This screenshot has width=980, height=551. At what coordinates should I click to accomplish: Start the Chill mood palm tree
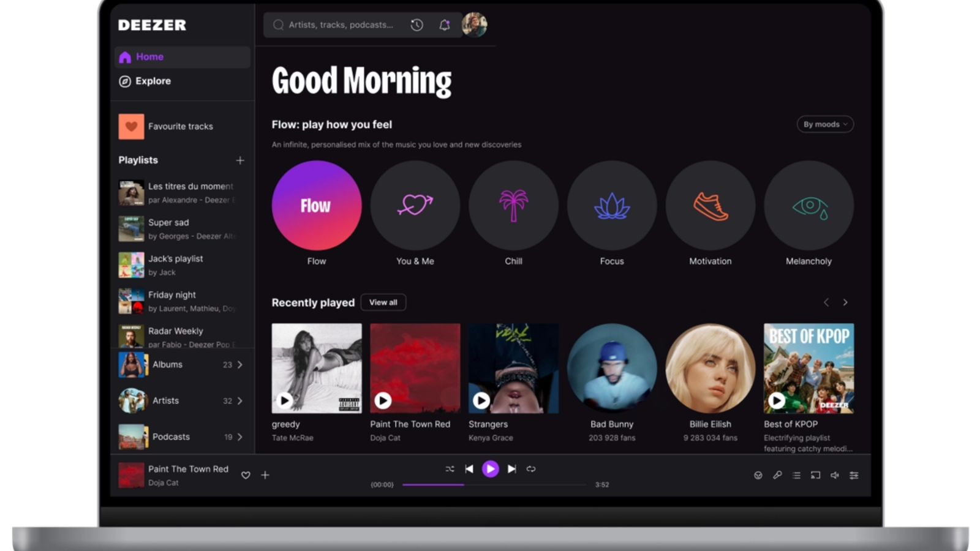513,206
